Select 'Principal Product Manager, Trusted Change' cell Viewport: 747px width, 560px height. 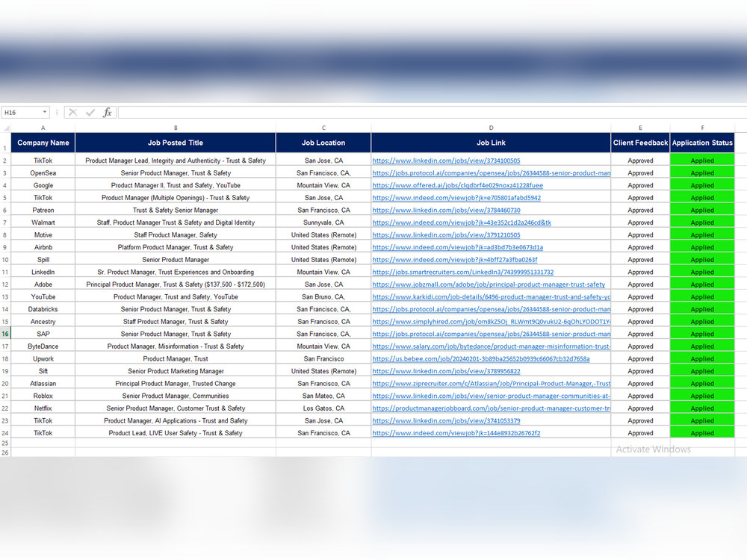[176, 384]
